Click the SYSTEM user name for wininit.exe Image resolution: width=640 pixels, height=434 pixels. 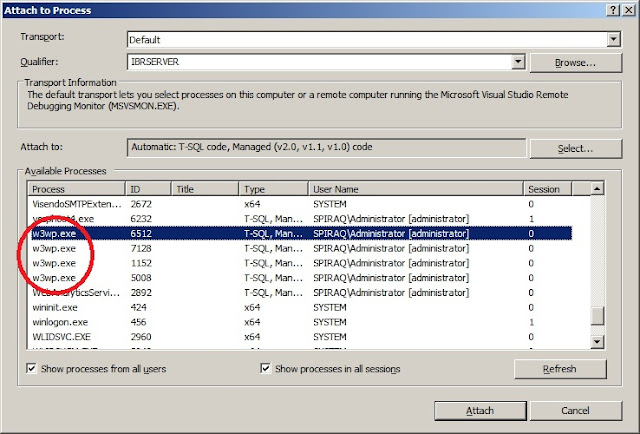pyautogui.click(x=330, y=307)
